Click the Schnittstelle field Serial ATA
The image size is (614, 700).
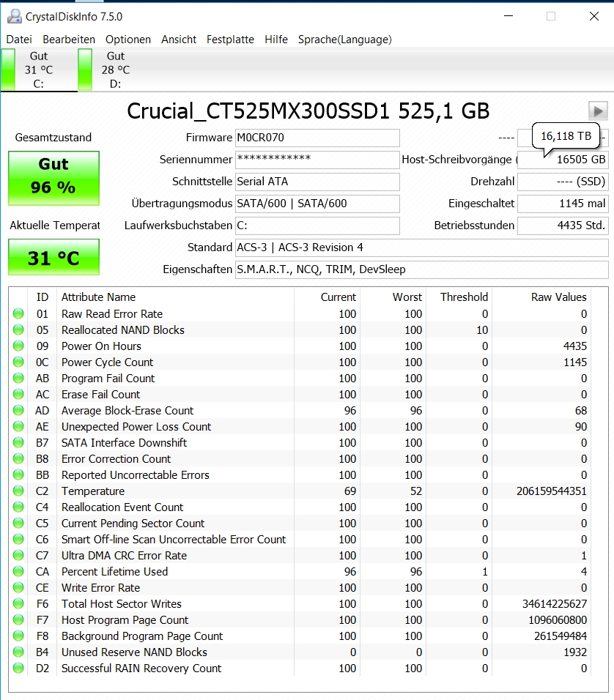[317, 182]
